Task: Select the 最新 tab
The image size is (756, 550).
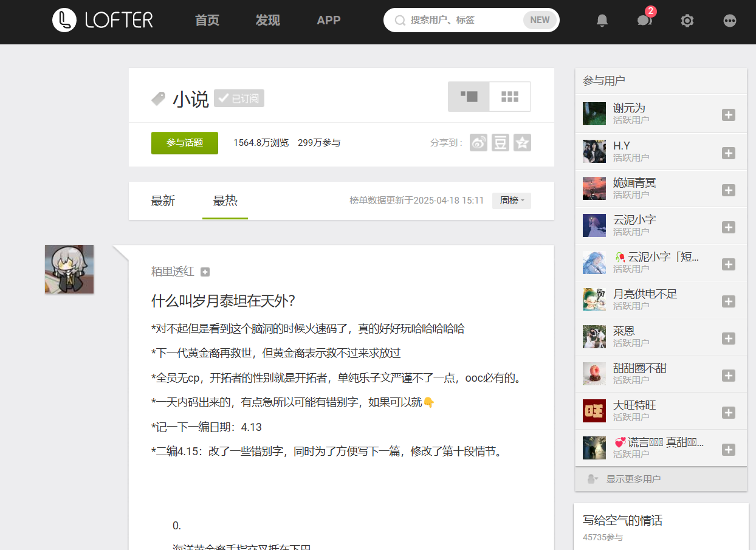Action: [163, 201]
